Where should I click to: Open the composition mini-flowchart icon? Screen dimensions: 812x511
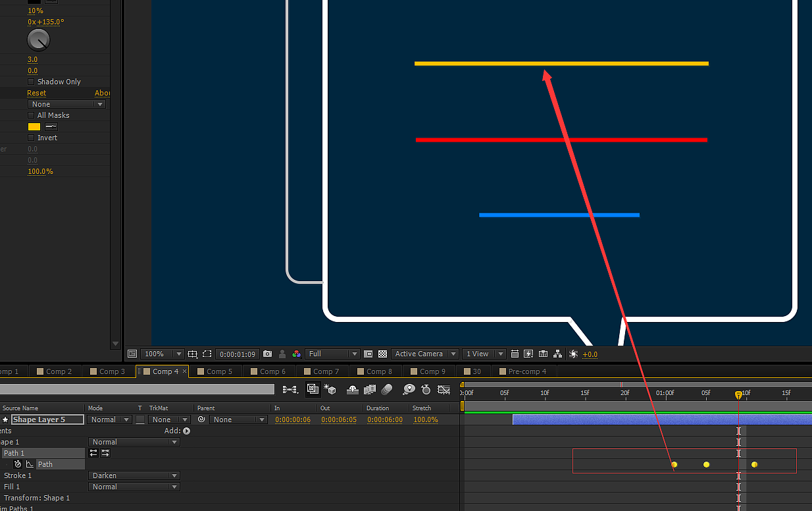click(290, 389)
